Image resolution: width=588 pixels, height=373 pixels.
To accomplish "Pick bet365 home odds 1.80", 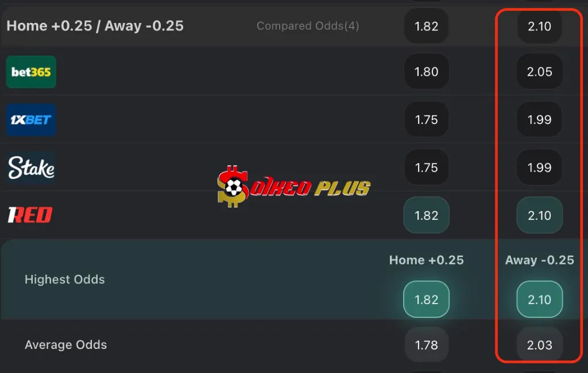I will pos(426,72).
